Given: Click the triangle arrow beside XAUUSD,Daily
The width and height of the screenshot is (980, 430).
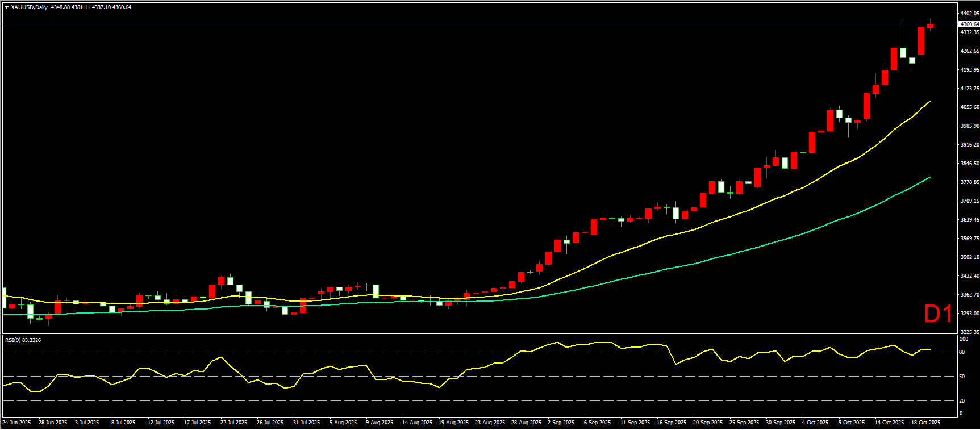Looking at the screenshot, I should [x=6, y=7].
